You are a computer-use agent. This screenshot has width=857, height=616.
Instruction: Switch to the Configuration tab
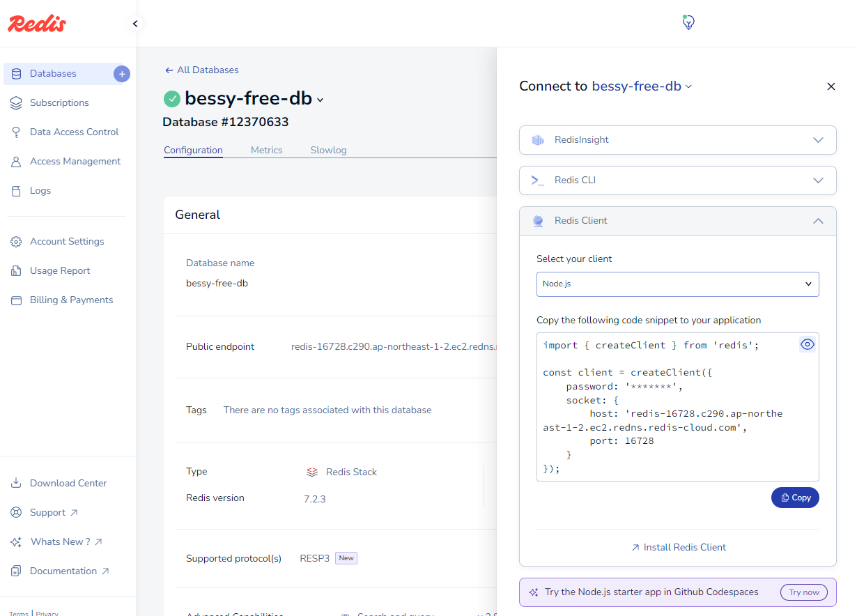[193, 150]
